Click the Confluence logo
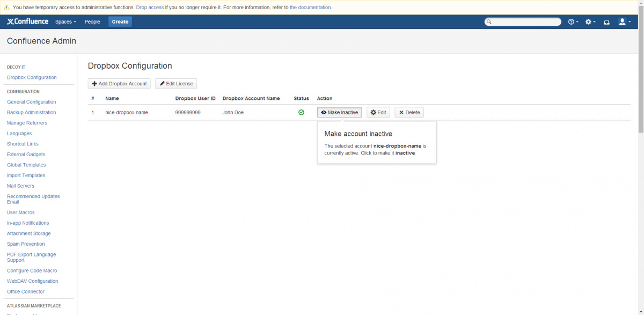 27,21
